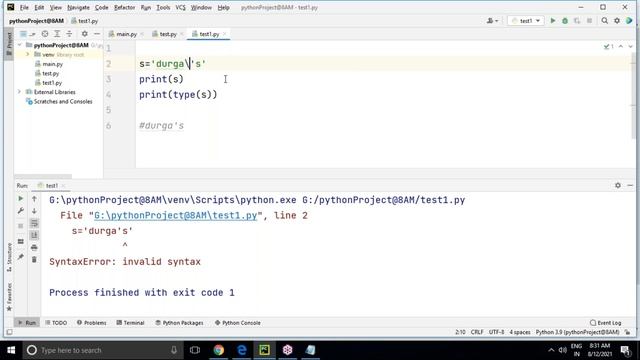This screenshot has height=360, width=640.
Task: Open Chrome from the taskbar
Action: pos(219,350)
